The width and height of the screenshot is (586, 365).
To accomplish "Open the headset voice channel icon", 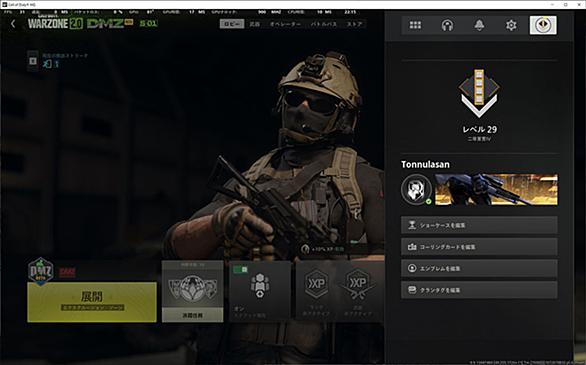I will pos(447,25).
